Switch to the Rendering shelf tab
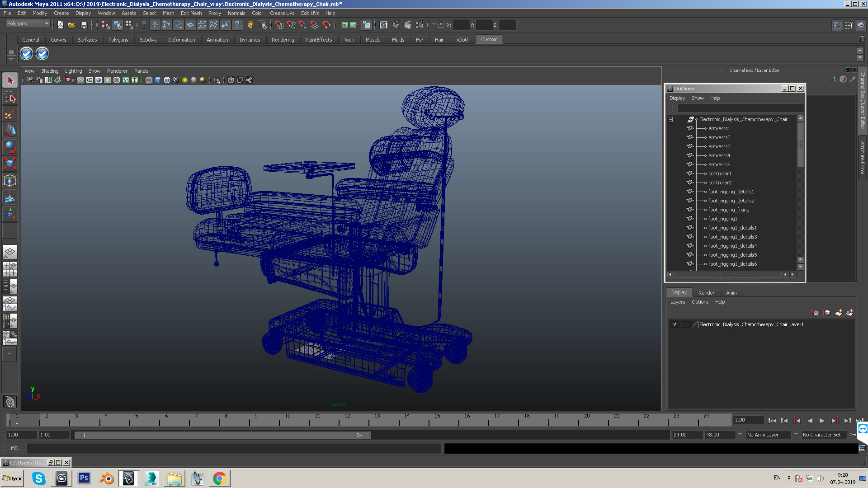868x488 pixels. 283,40
